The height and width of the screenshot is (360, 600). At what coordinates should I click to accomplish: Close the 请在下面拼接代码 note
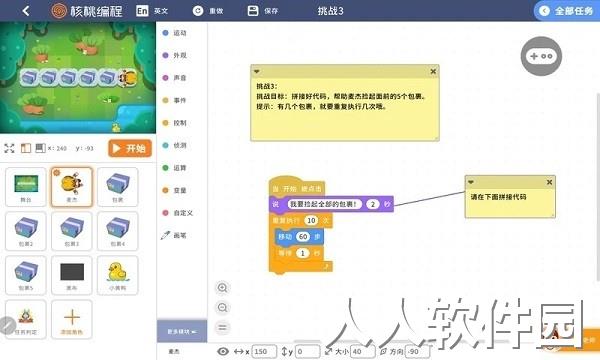tap(549, 182)
